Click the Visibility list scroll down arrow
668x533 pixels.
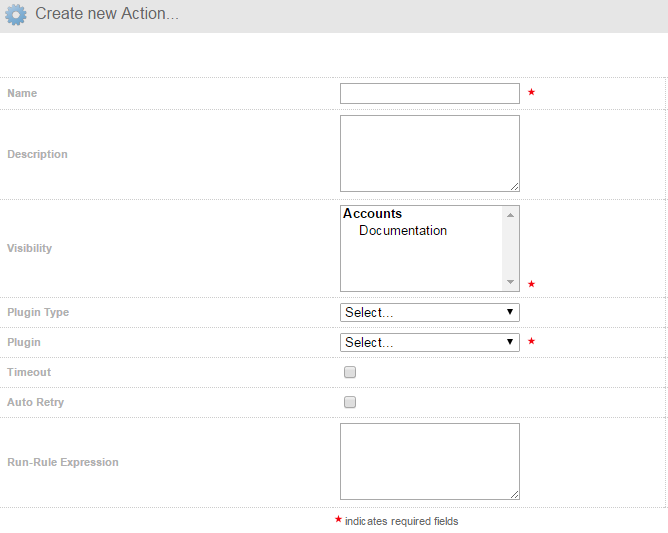510,282
